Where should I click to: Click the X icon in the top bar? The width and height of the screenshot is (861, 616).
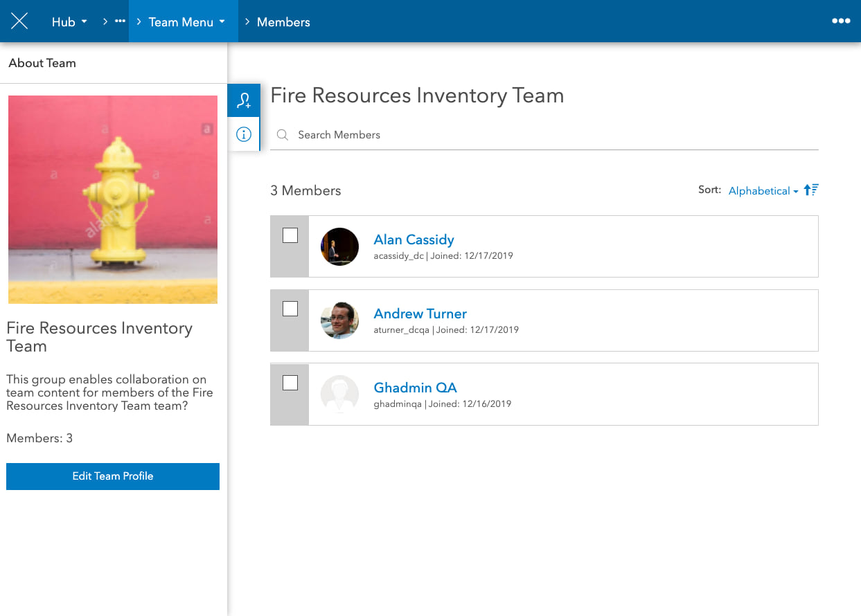click(x=19, y=21)
